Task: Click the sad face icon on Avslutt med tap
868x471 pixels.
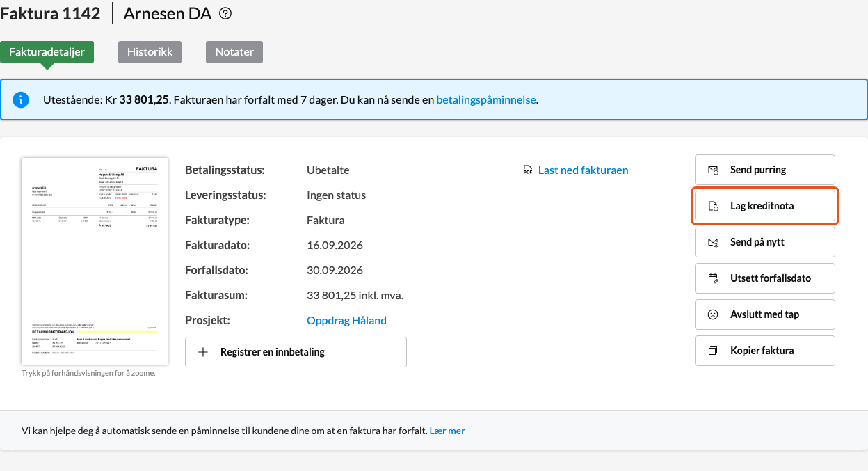Action: [713, 314]
